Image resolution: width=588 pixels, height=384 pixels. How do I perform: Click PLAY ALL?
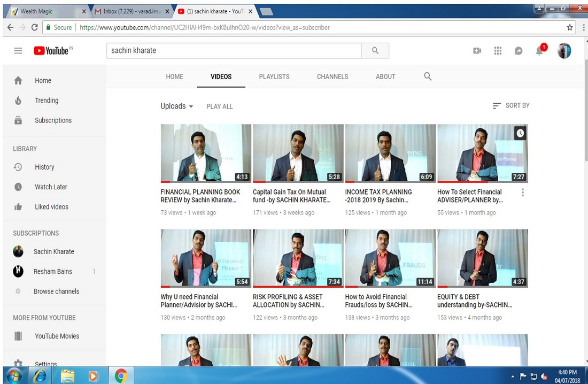[x=219, y=106]
